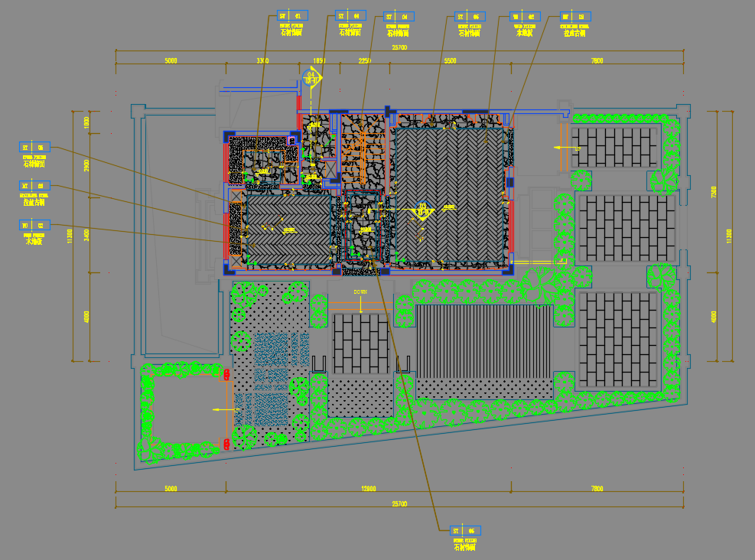Click the ST 05 tag below the drawing

465,530
